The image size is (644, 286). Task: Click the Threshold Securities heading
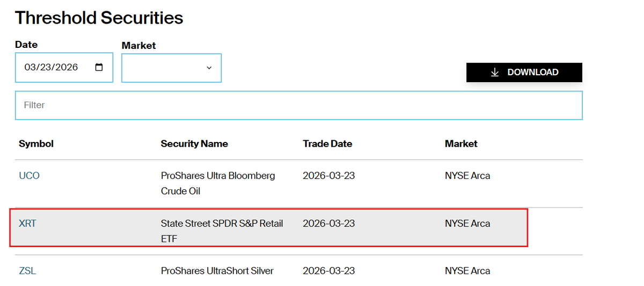tap(99, 18)
